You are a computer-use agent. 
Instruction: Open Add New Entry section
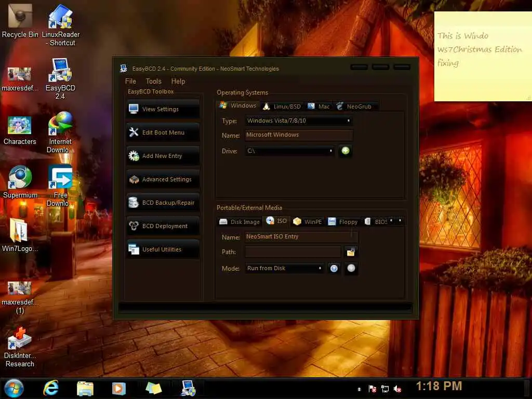[x=163, y=156]
